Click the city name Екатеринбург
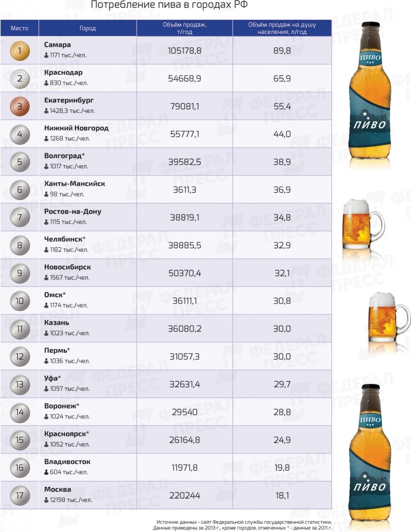This screenshot has width=411, height=532. tap(69, 100)
